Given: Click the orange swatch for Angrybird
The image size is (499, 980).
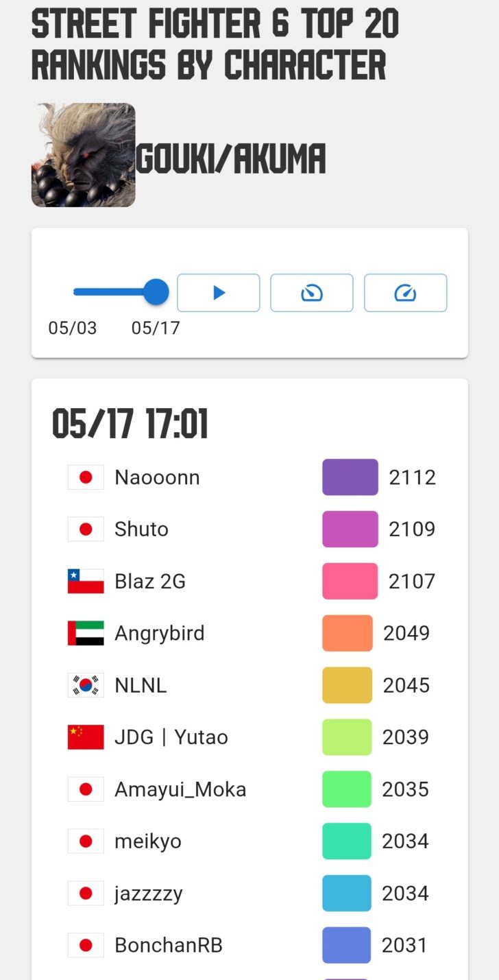Looking at the screenshot, I should pyautogui.click(x=348, y=633).
